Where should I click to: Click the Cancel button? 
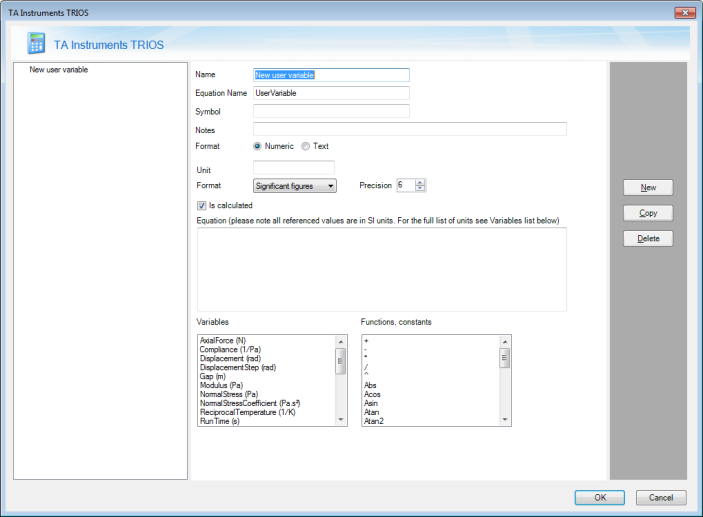pos(661,497)
